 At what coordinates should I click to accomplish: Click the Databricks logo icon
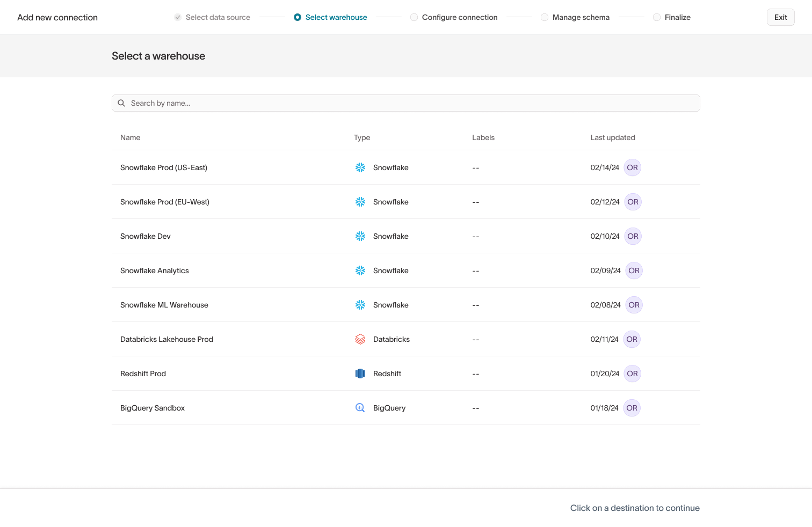click(360, 339)
